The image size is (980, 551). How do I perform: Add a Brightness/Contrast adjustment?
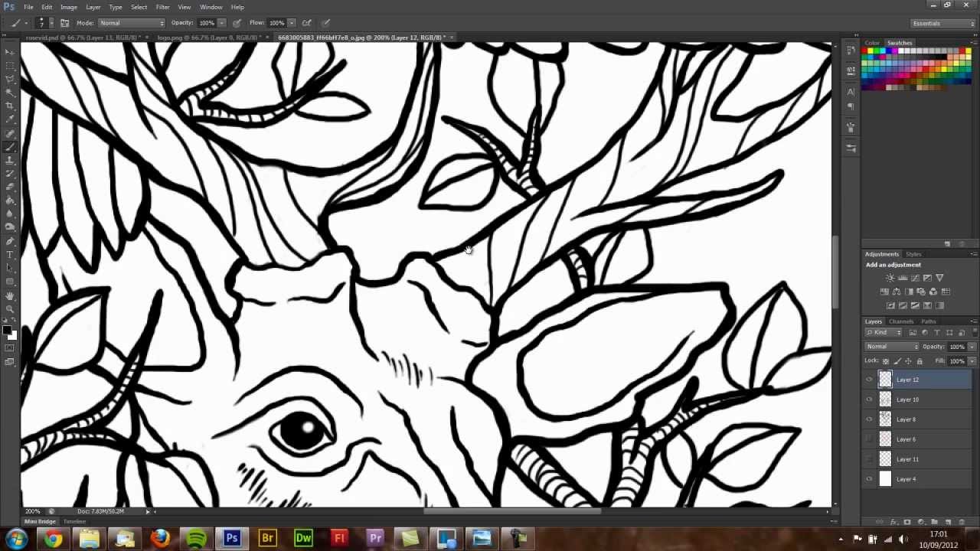[x=889, y=277]
